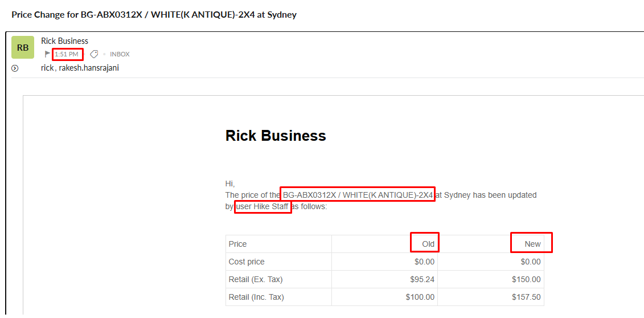
Task: Click the recipient rick
Action: tap(47, 68)
